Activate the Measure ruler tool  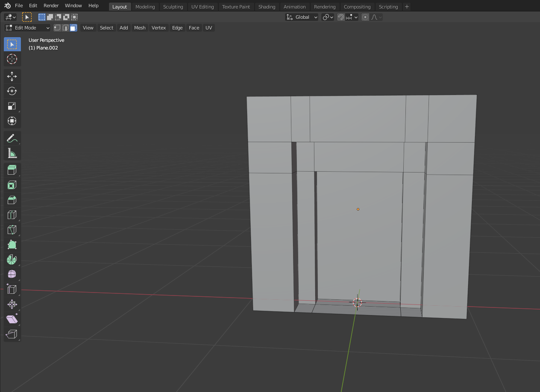12,153
